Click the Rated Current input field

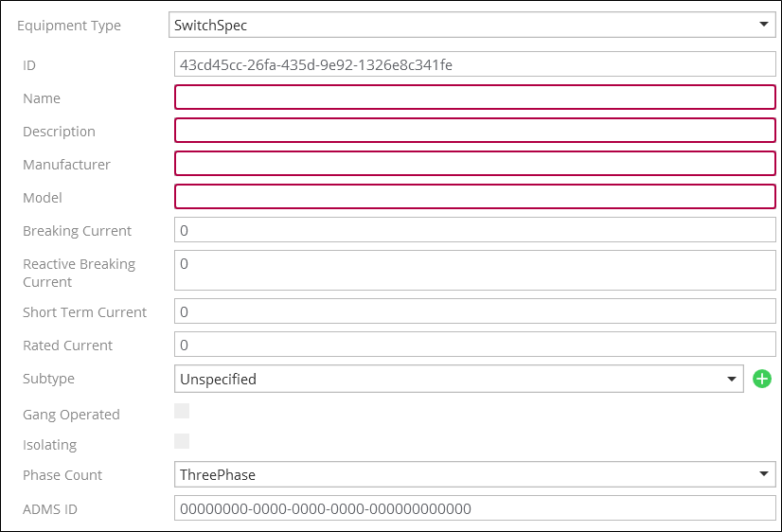pyautogui.click(x=475, y=345)
